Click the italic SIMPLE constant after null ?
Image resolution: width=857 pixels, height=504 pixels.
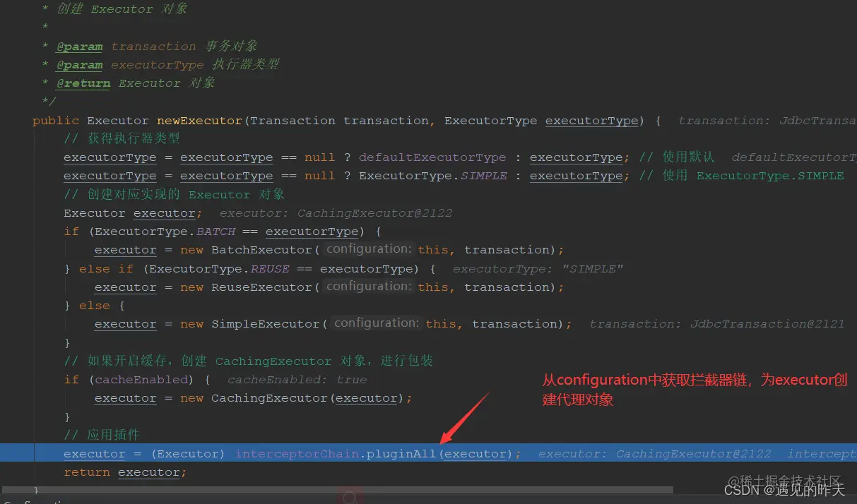(484, 176)
